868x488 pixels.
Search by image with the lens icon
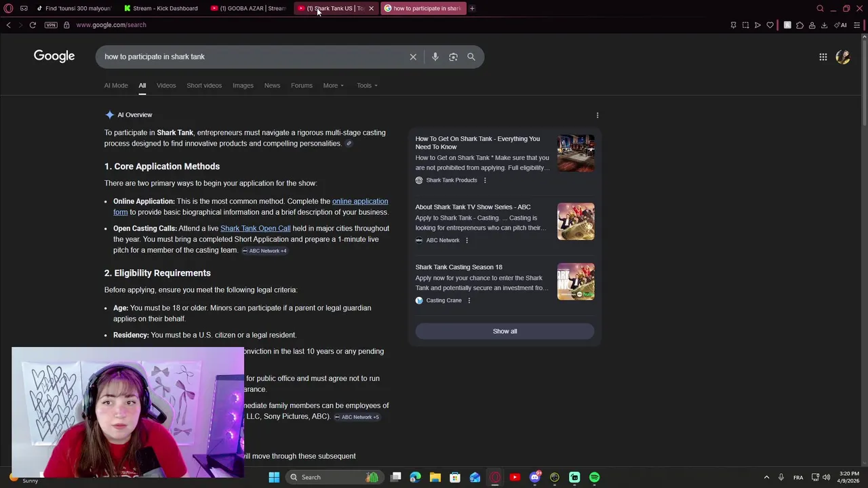(453, 57)
